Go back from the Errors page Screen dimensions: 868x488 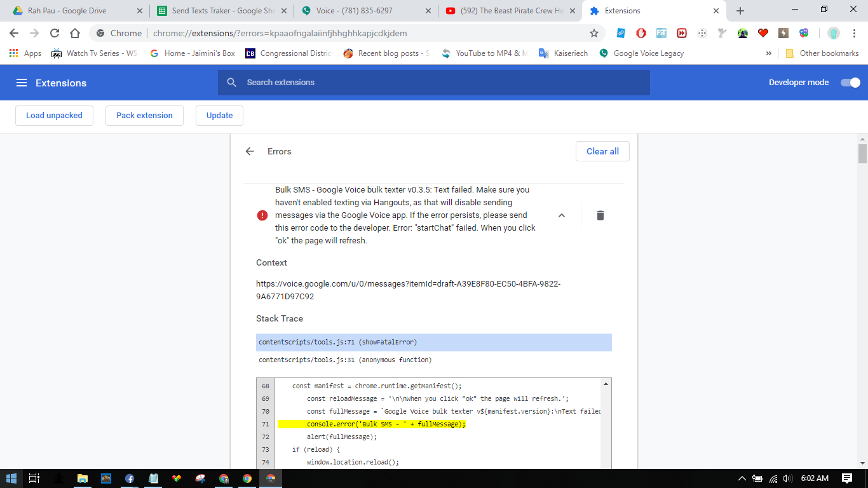[x=250, y=151]
